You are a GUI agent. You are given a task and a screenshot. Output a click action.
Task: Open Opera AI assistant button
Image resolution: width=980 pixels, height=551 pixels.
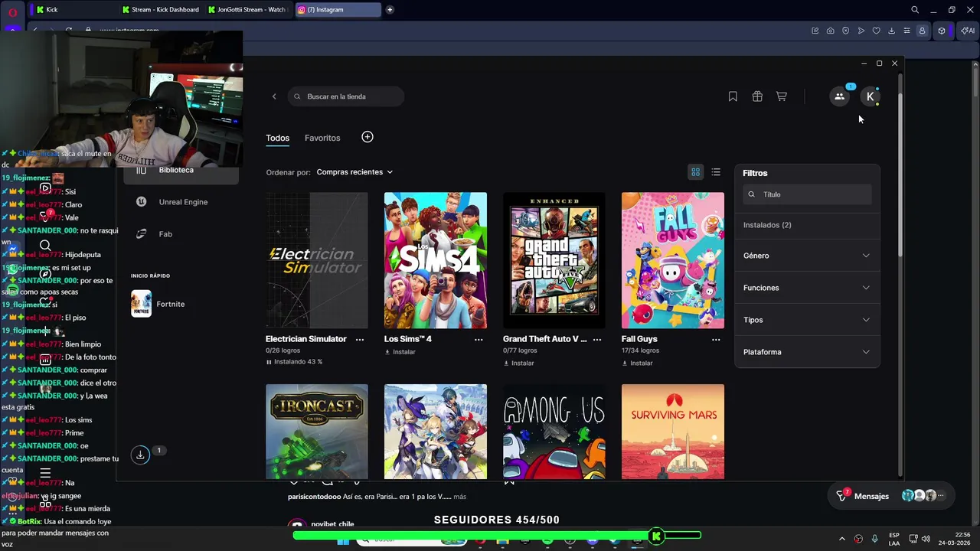tap(968, 31)
